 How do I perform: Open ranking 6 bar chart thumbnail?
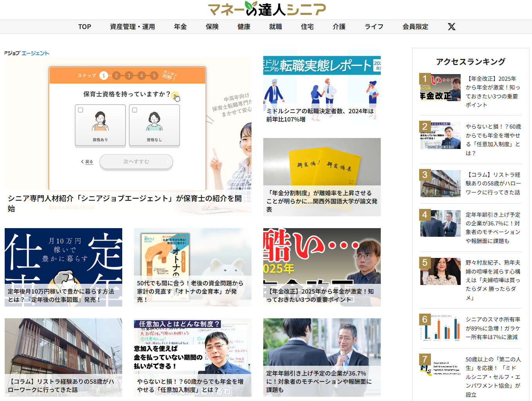coord(440,328)
